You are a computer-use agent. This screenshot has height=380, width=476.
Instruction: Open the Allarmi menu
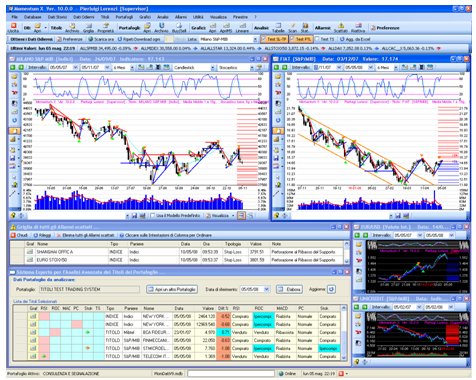(181, 17)
